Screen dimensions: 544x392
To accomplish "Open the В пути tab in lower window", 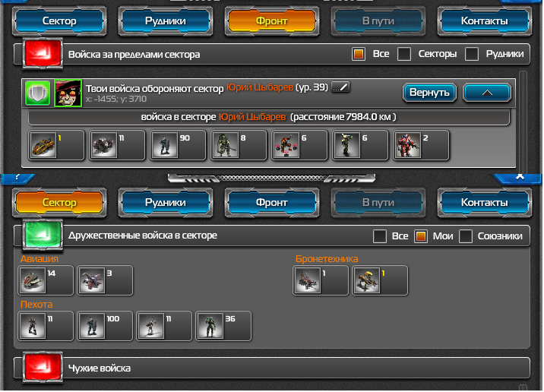I will [x=378, y=202].
